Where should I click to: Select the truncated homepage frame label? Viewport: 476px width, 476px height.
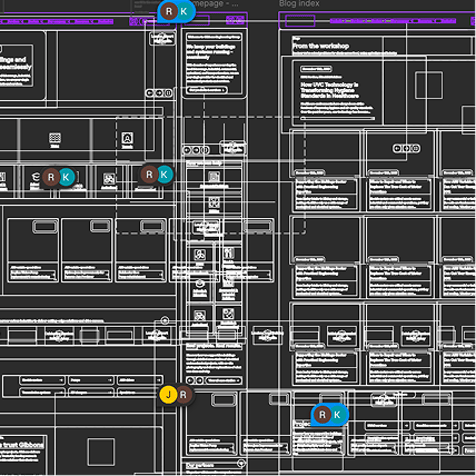(x=217, y=4)
